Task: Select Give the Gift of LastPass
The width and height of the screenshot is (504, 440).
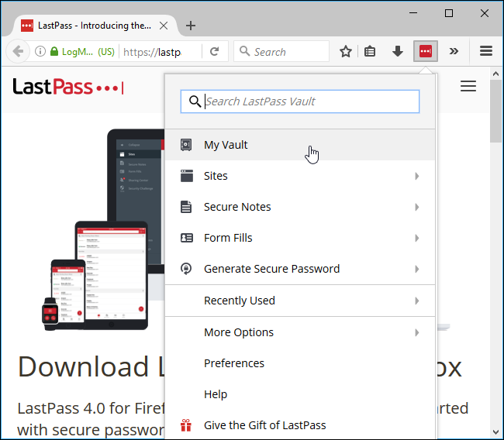Action: point(300,425)
